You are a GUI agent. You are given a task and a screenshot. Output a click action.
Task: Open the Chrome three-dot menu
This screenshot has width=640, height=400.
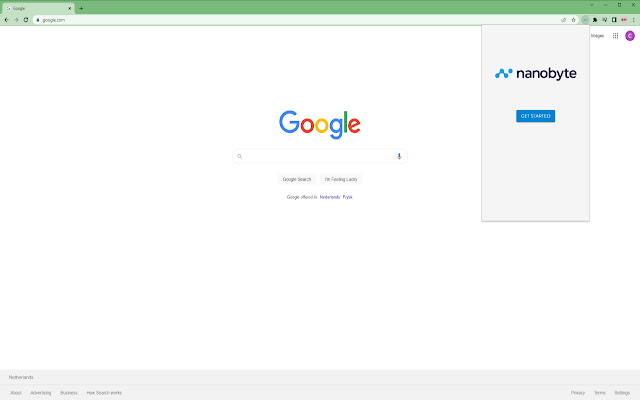[633, 20]
